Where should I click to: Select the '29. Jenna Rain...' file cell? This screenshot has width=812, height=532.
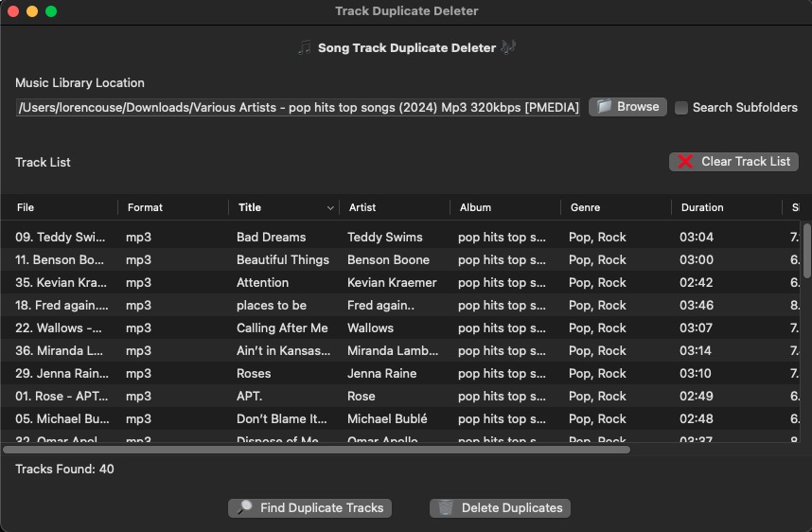coord(62,374)
